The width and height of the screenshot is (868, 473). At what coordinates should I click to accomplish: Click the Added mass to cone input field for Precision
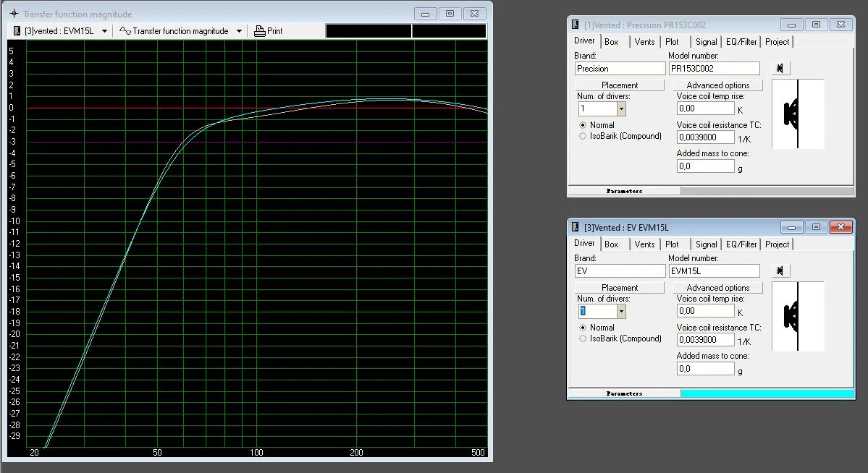(x=705, y=166)
